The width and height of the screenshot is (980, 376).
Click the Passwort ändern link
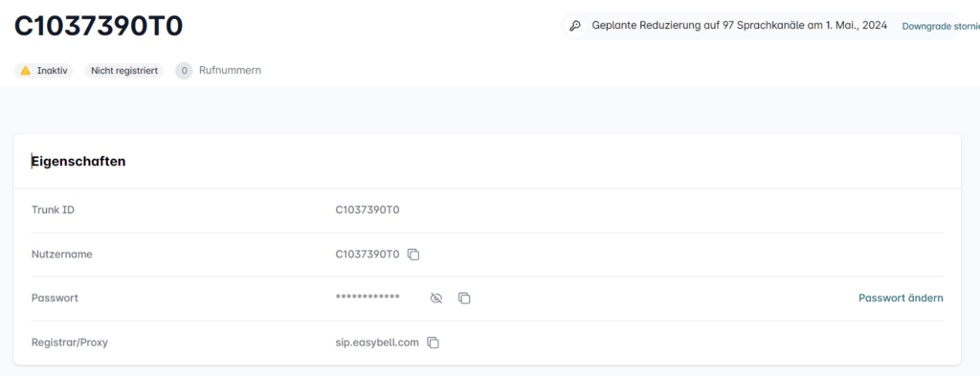coord(901,298)
